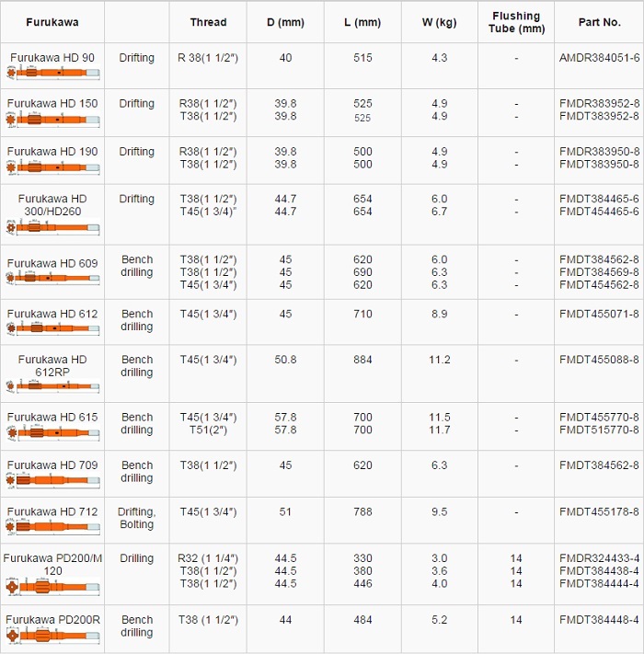Click part number FMDT384448-4
The image size is (644, 654).
click(599, 620)
